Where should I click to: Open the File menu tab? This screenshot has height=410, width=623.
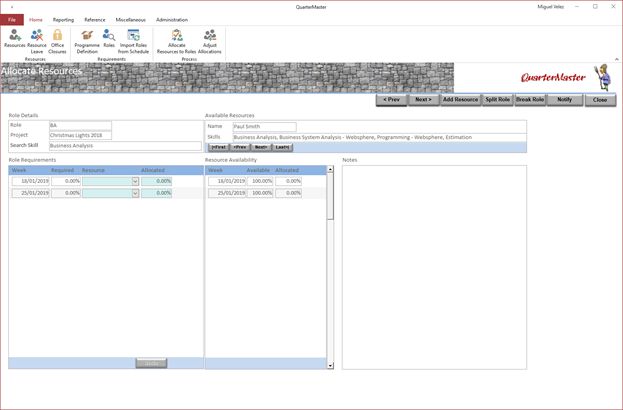pos(12,19)
